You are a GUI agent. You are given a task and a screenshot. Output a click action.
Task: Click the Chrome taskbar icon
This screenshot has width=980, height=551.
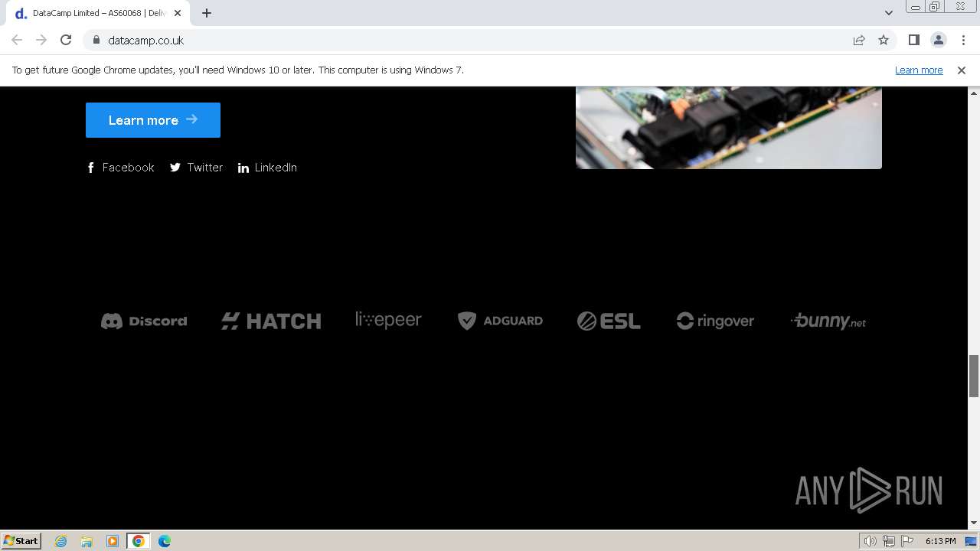click(x=139, y=541)
